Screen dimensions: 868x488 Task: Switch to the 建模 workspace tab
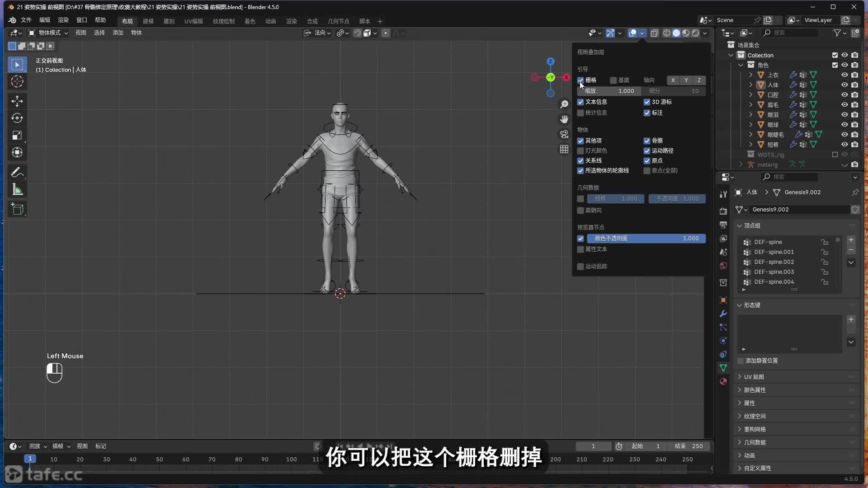click(148, 21)
